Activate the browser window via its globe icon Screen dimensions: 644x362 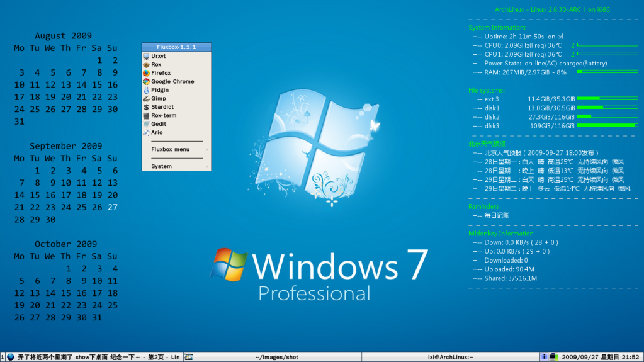(11, 357)
